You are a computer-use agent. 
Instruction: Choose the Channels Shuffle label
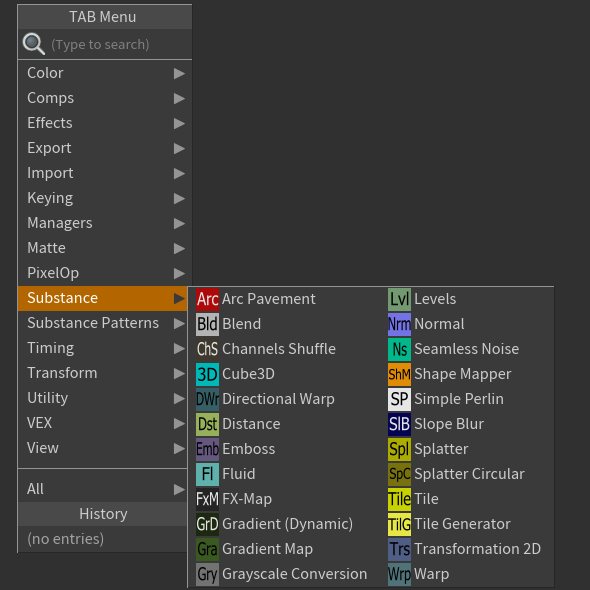click(x=279, y=349)
